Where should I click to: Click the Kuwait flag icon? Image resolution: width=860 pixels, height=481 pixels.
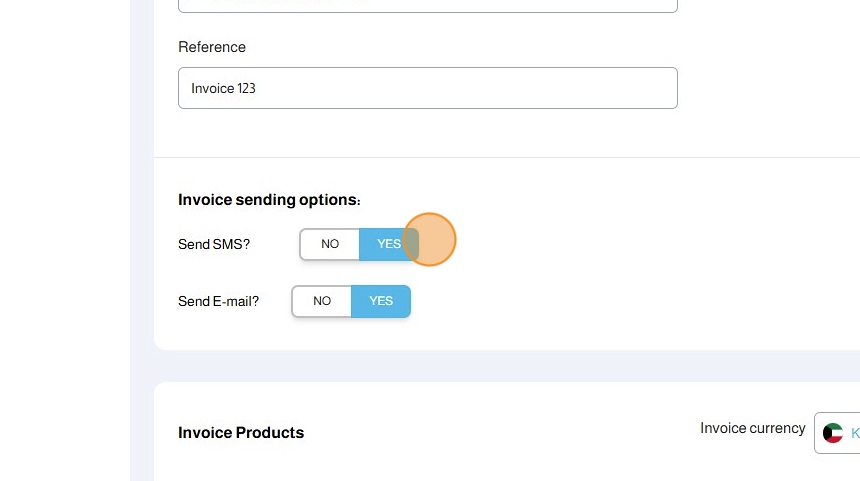(832, 433)
